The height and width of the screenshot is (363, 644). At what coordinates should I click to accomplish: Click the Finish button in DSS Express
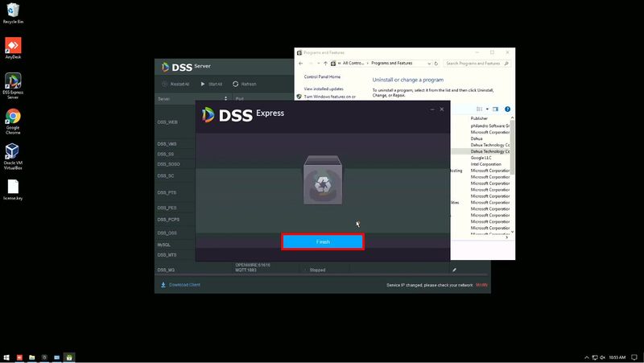[x=323, y=241]
